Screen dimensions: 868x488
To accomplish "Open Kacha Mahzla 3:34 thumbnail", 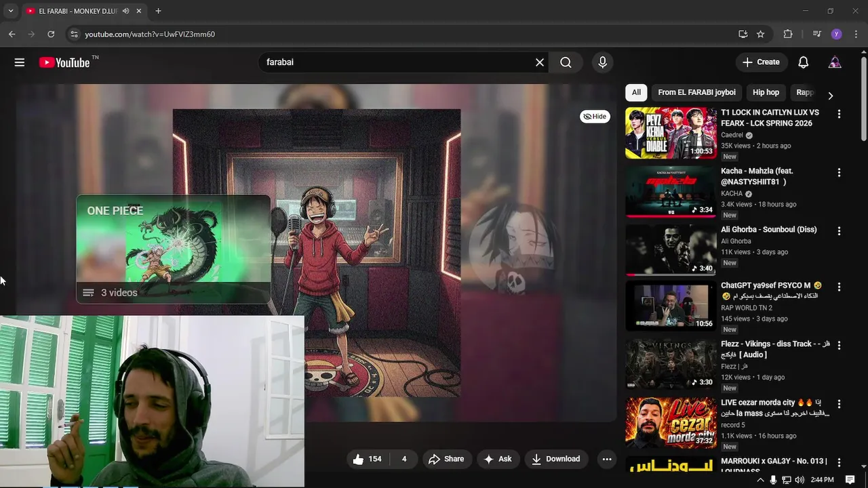I will 671,191.
